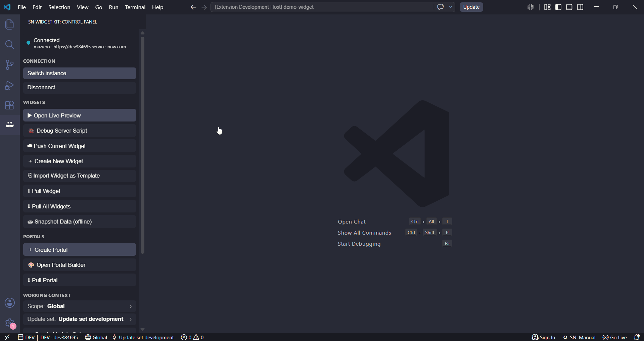Go forward with the right arrow
The width and height of the screenshot is (644, 341).
(x=204, y=7)
